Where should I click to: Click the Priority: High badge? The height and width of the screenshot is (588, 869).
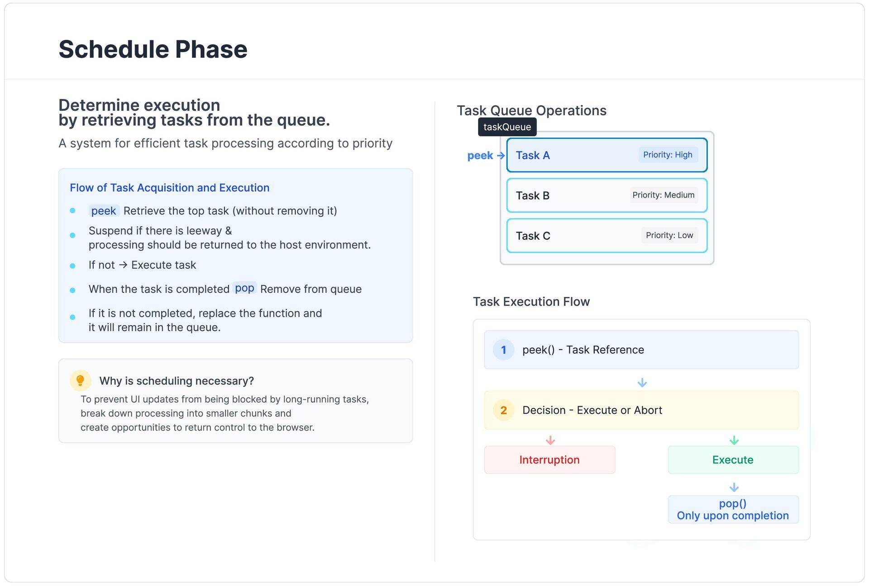[668, 155]
